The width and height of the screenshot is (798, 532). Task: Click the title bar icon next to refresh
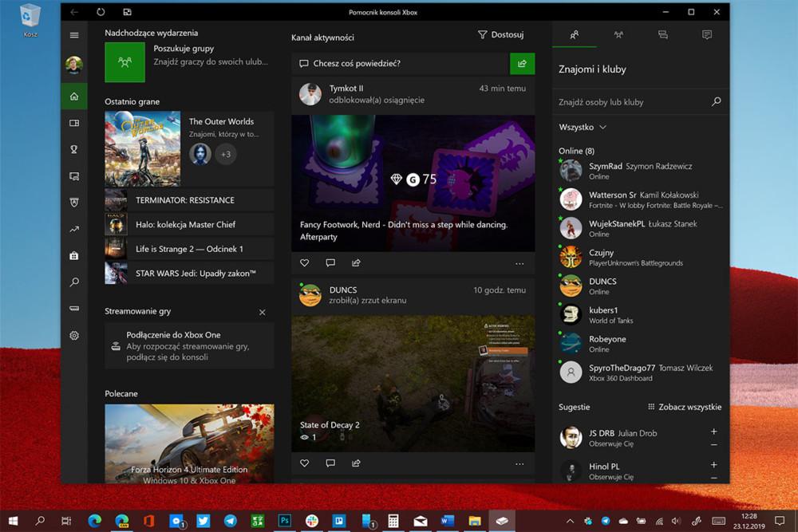127,12
